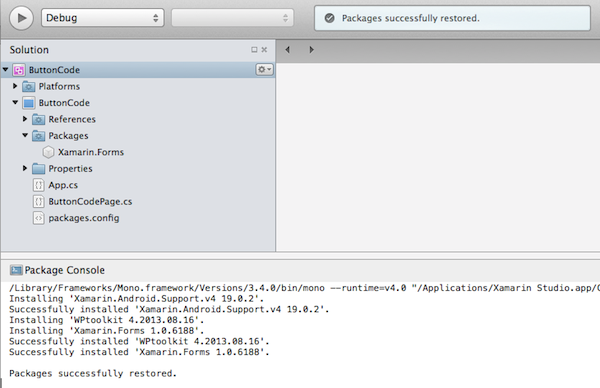Navigate back with the left arrow
Viewport: 600px width, 388px height.
(x=287, y=50)
